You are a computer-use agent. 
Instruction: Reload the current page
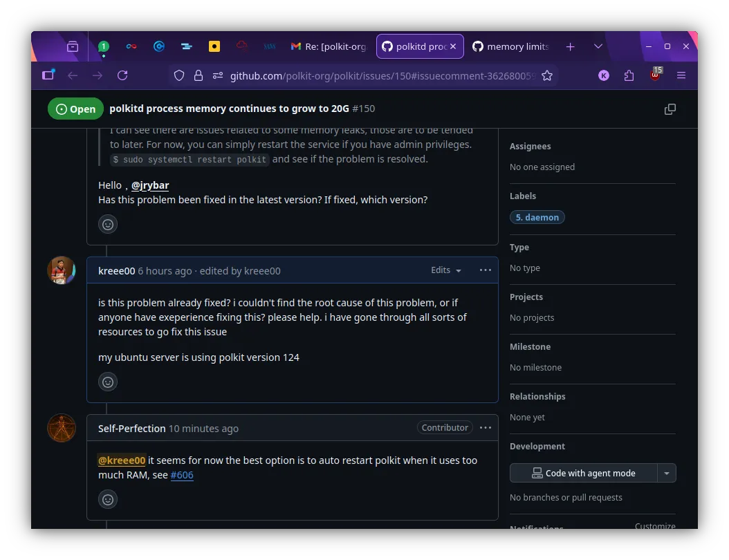click(x=122, y=75)
